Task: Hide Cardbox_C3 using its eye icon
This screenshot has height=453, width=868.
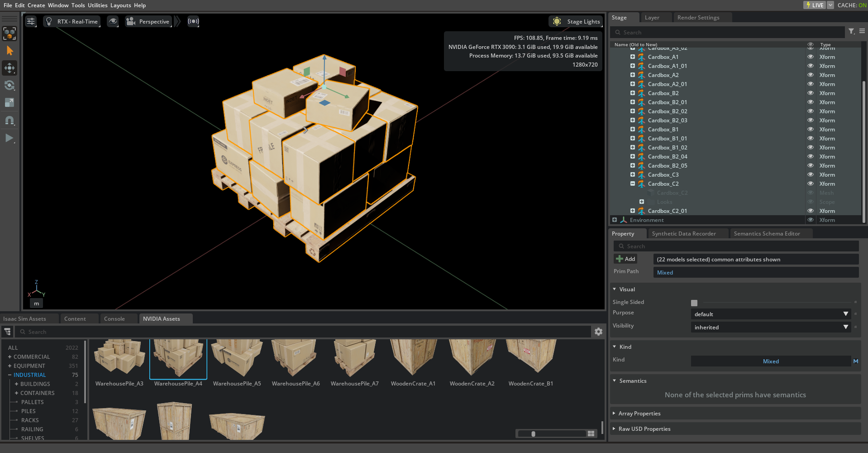Action: [x=811, y=175]
